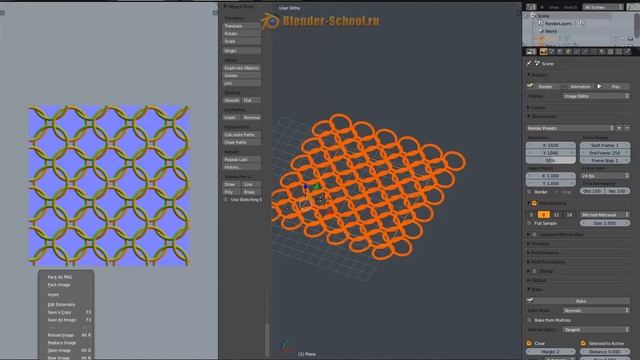640x360 pixels.
Task: Click the Repeat Last button
Action: [242, 160]
